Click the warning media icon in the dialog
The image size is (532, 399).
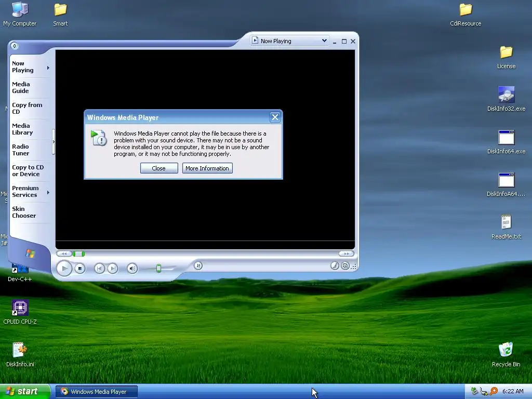click(x=99, y=138)
